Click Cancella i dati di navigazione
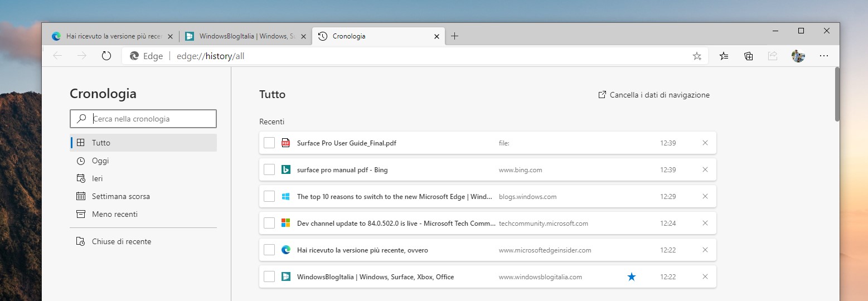Image resolution: width=868 pixels, height=301 pixels. pos(654,95)
